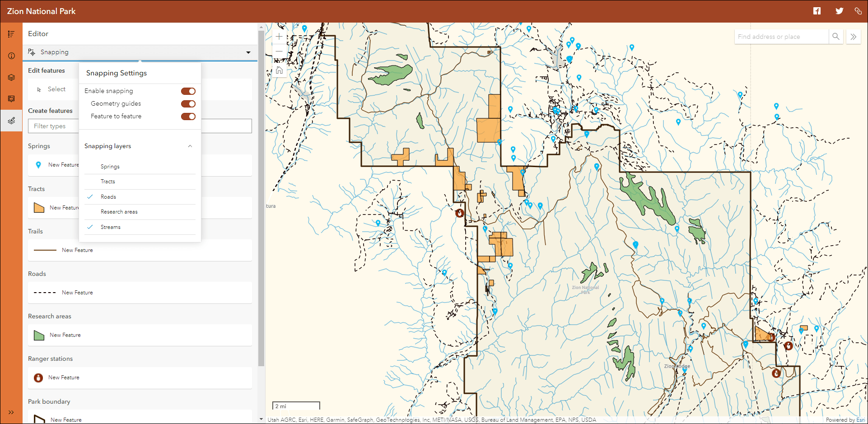Open the Layers sidebar icon
Viewport: 868px width, 424px height.
click(x=11, y=77)
